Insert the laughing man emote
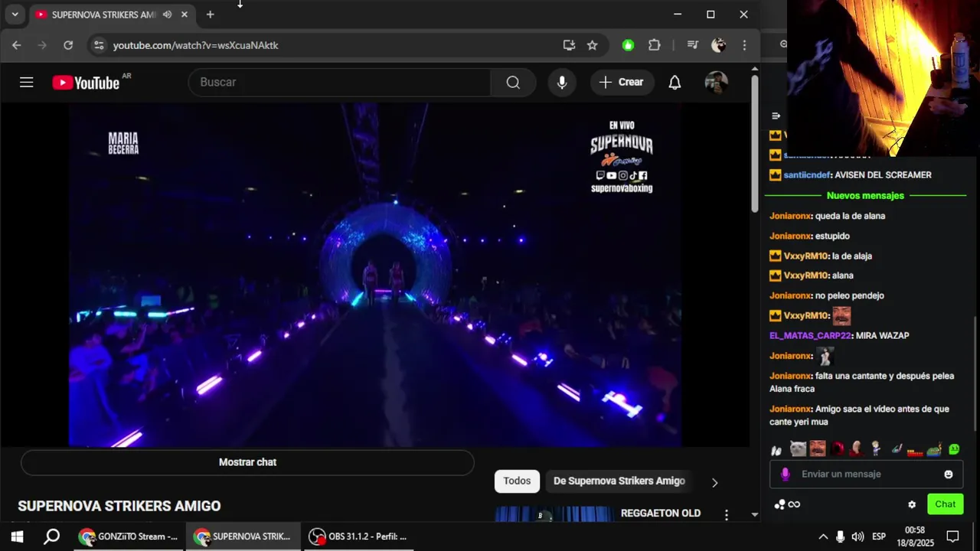This screenshot has height=551, width=980. [x=818, y=448]
